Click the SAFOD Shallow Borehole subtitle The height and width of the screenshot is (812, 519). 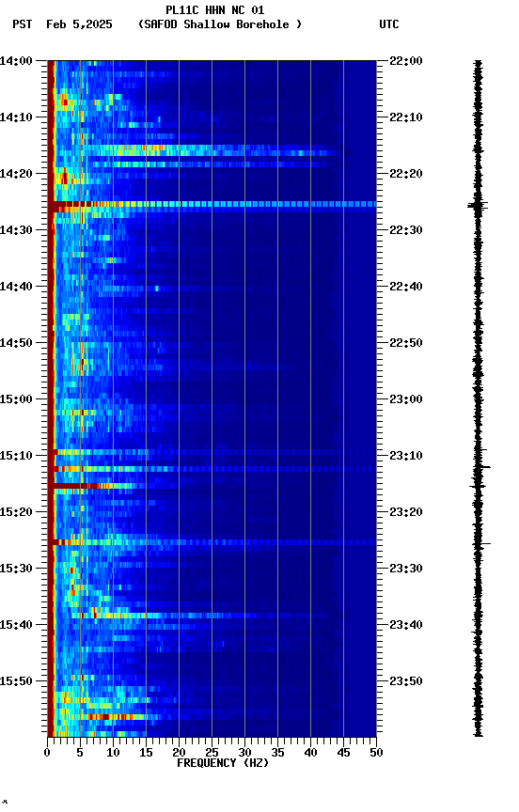coord(220,24)
